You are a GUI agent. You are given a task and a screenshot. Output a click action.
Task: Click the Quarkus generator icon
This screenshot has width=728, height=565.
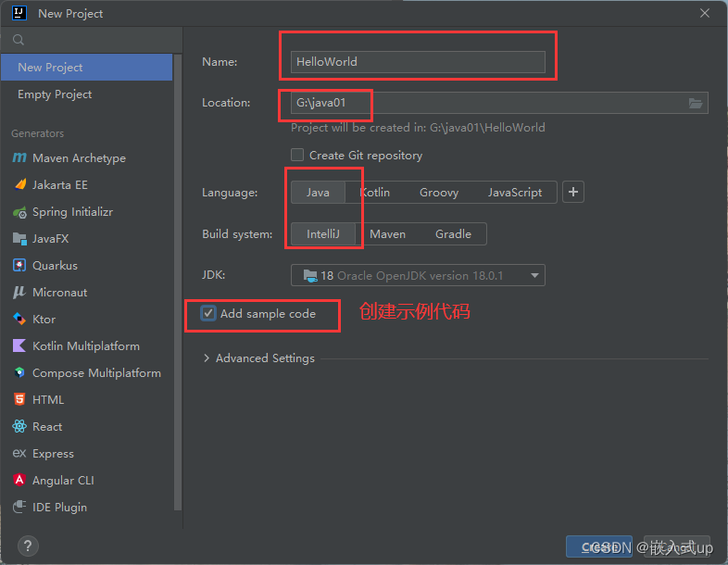point(19,266)
